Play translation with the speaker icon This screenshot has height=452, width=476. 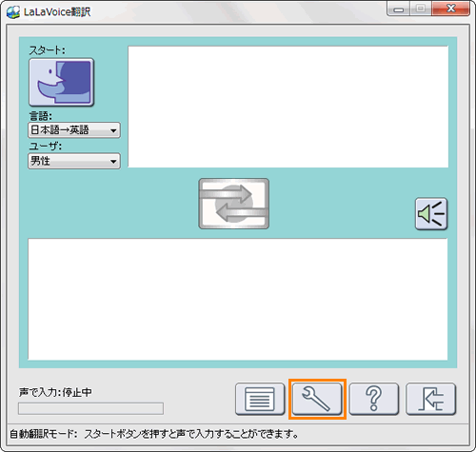[x=431, y=214]
